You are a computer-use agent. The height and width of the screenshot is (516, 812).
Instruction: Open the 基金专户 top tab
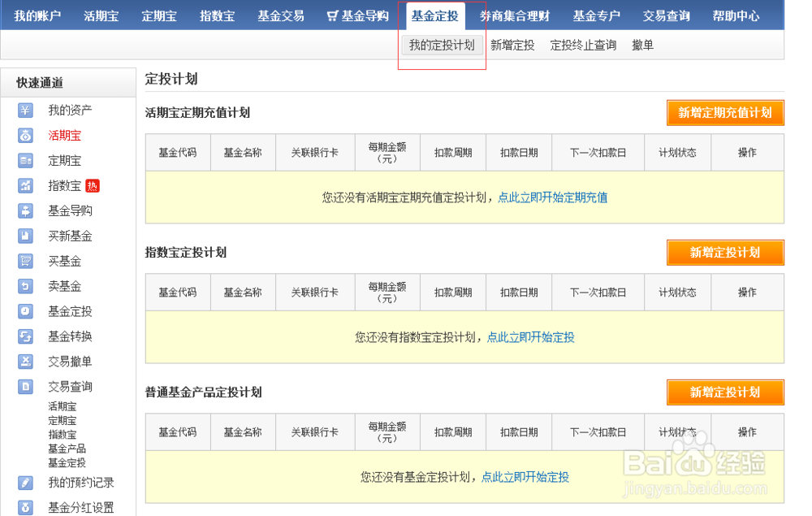click(597, 16)
